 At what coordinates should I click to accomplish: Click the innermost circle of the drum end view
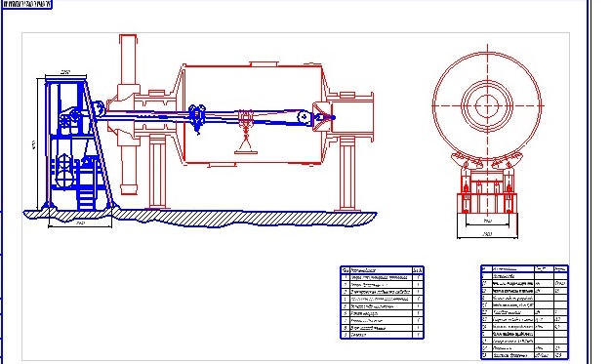click(x=487, y=105)
